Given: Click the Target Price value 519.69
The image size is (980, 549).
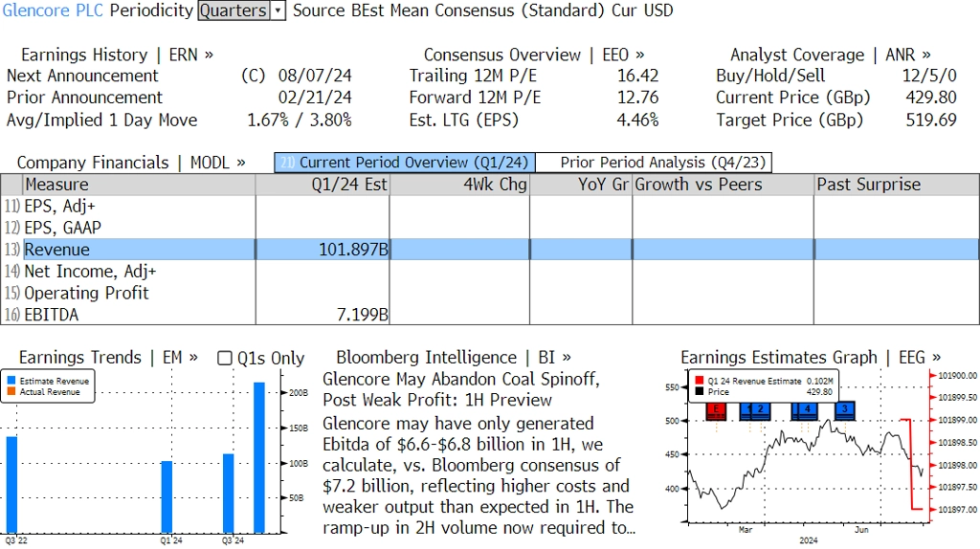Looking at the screenshot, I should coord(931,120).
